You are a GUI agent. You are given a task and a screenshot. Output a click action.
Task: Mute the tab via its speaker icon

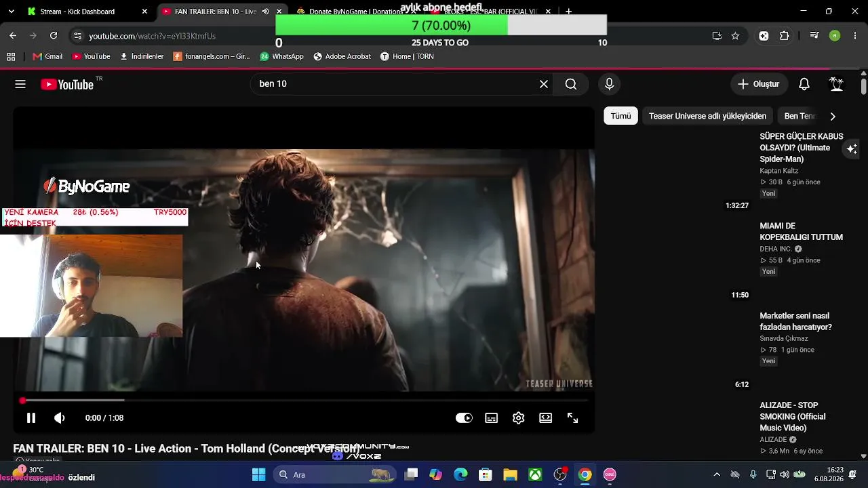(265, 12)
